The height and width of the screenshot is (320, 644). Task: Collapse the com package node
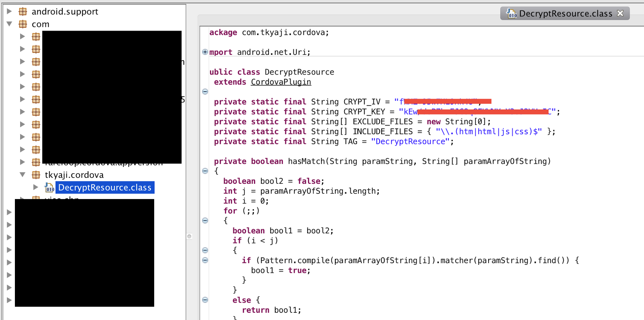(x=9, y=24)
